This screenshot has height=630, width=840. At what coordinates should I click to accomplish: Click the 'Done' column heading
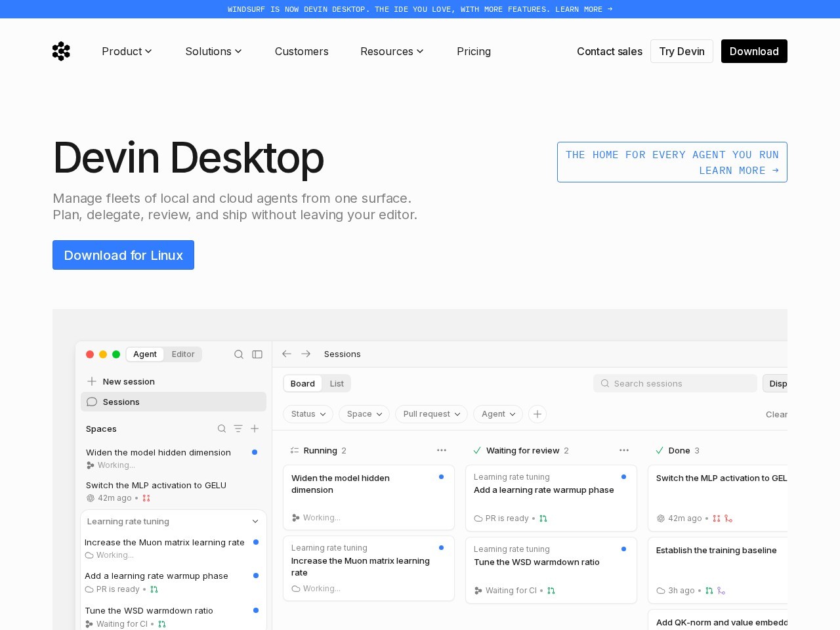coord(679,451)
